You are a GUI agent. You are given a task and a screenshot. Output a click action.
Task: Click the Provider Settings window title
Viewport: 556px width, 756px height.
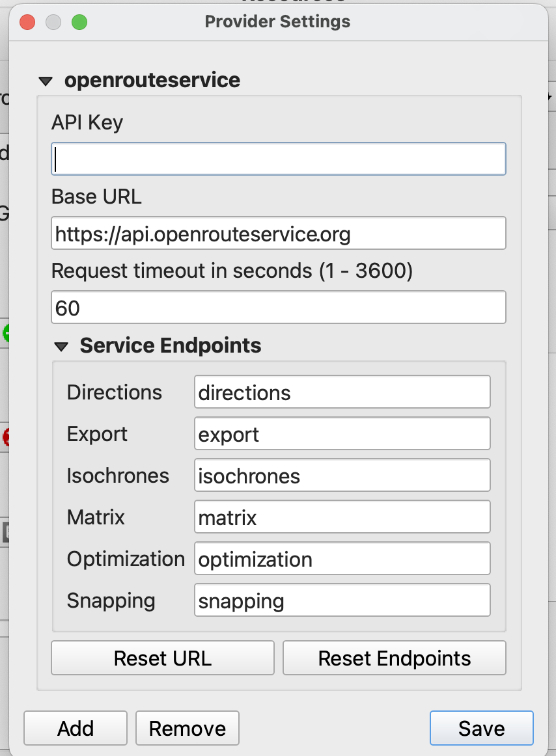pyautogui.click(x=277, y=21)
